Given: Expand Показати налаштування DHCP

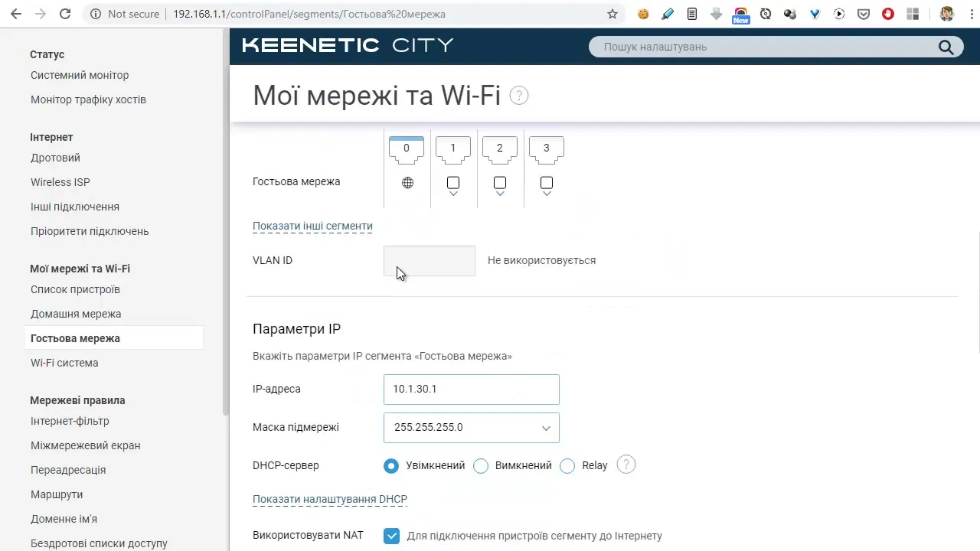Looking at the screenshot, I should (330, 499).
